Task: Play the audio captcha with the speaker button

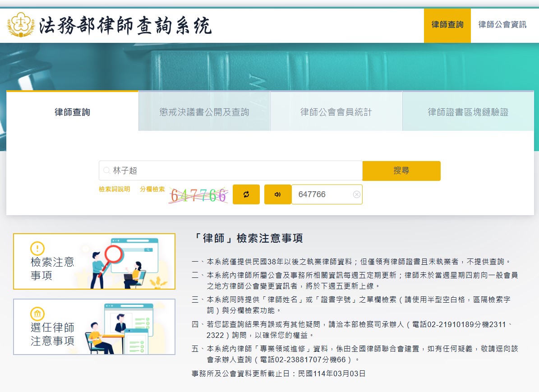Action: coord(277,194)
